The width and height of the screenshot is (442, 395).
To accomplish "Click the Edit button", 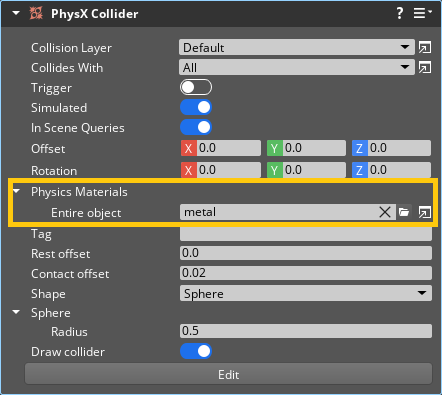I will pyautogui.click(x=228, y=374).
